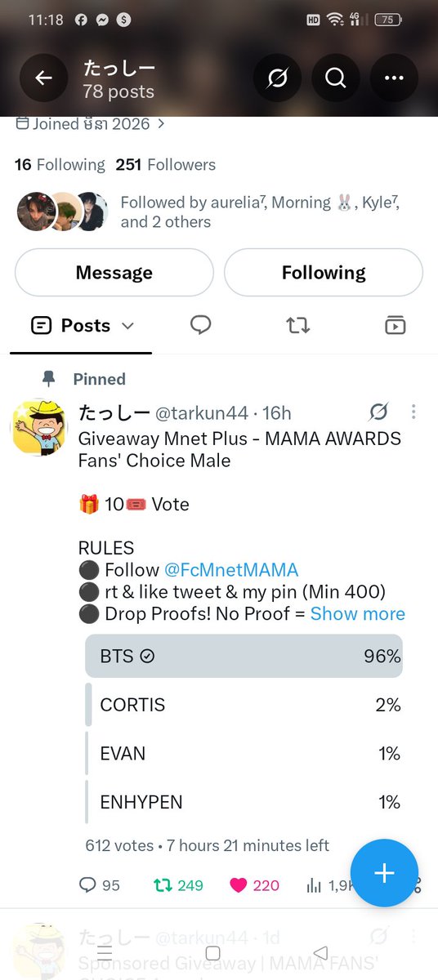Open the three-dot profile menu

(394, 78)
